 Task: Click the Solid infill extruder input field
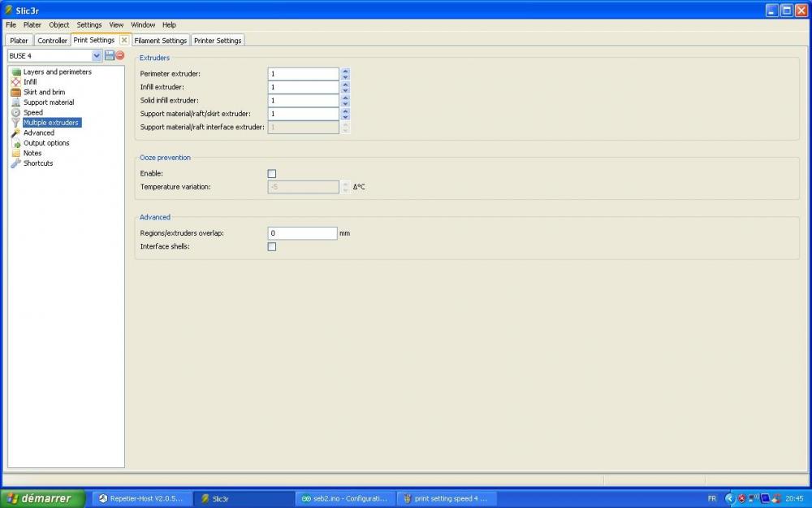point(304,101)
